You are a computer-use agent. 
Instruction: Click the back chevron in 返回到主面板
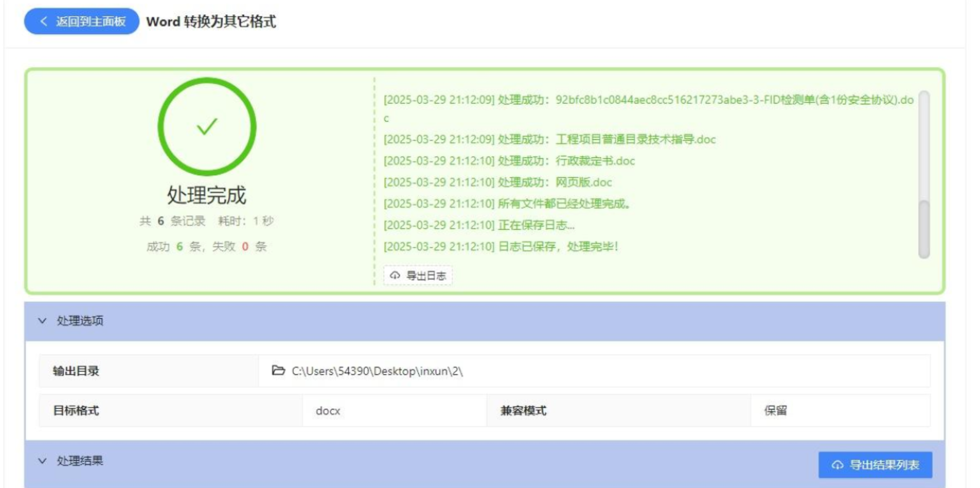pyautogui.click(x=44, y=21)
